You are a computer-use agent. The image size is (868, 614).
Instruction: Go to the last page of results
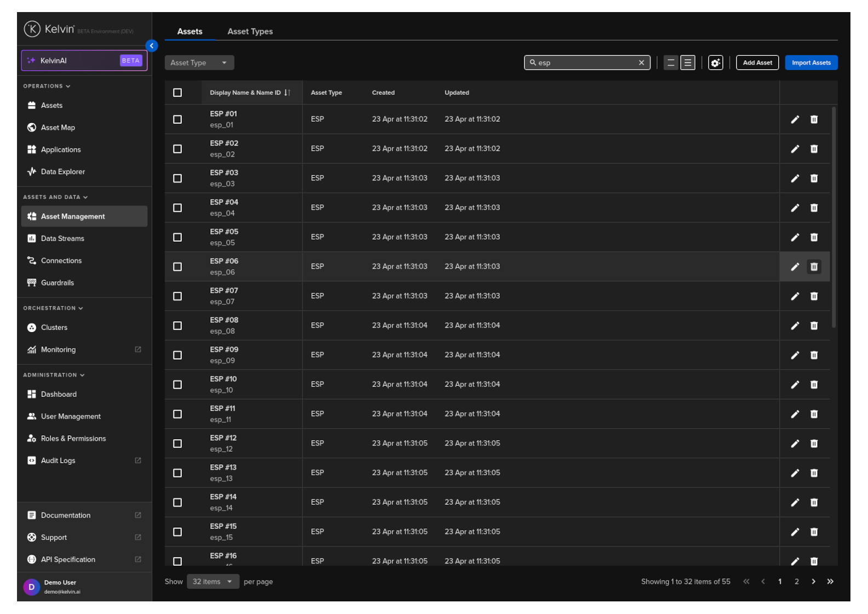[830, 582]
